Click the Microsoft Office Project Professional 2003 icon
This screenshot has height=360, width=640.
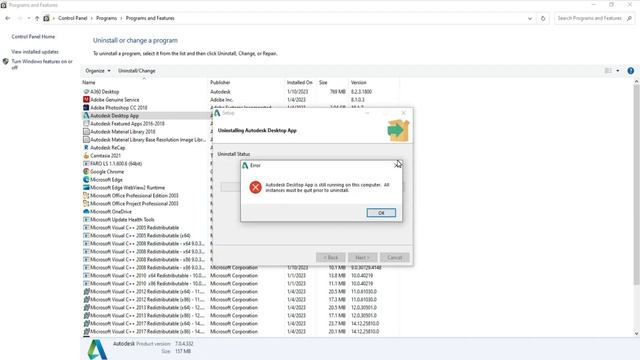[x=86, y=204]
